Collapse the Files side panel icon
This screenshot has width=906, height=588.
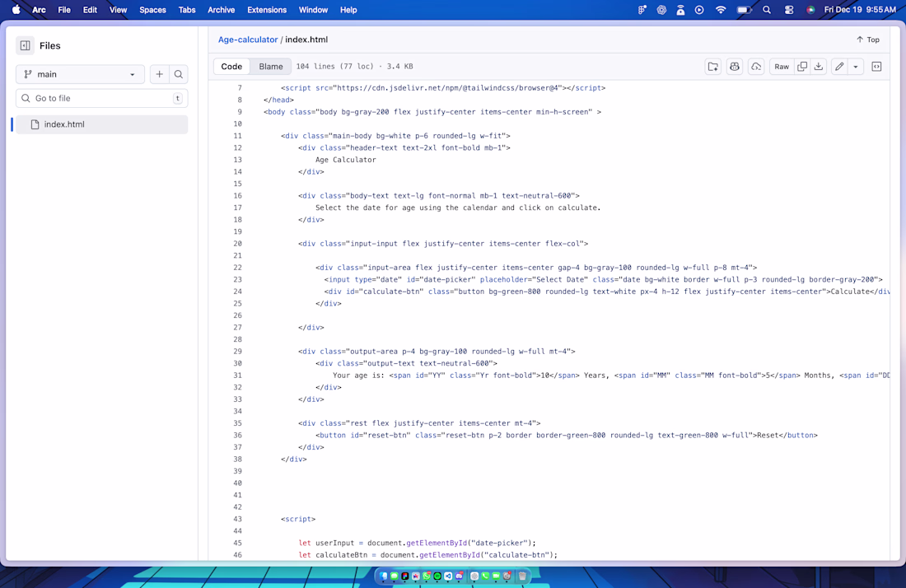pyautogui.click(x=25, y=45)
